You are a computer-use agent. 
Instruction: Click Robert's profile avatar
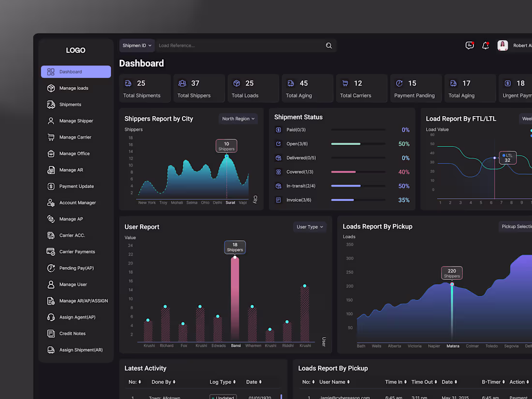pyautogui.click(x=502, y=45)
